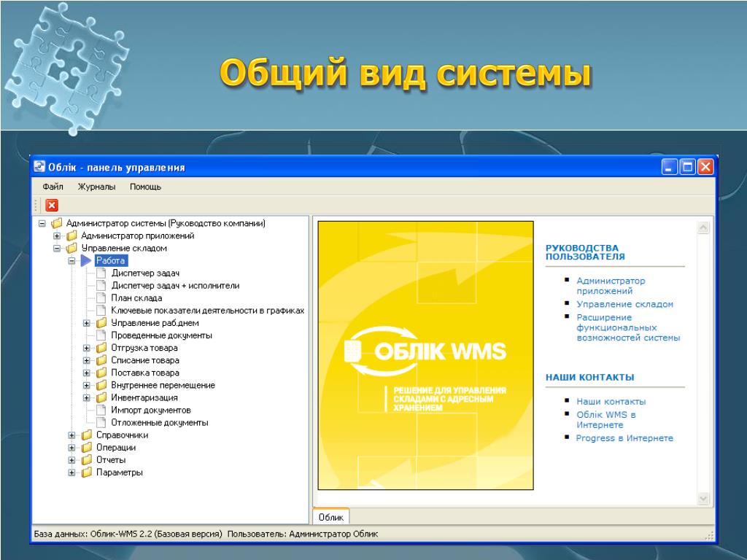Click folder icon beside Управление складом
This screenshot has height=560, width=747.
71,248
